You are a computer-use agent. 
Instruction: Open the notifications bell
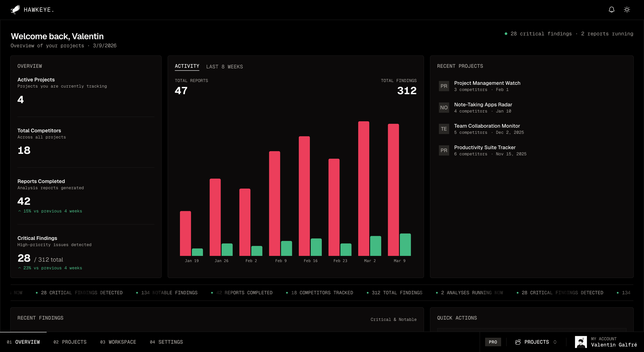pos(611,10)
